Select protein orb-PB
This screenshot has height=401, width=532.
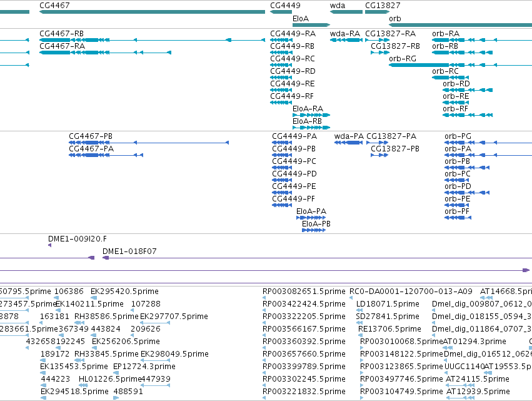pyautogui.click(x=467, y=168)
